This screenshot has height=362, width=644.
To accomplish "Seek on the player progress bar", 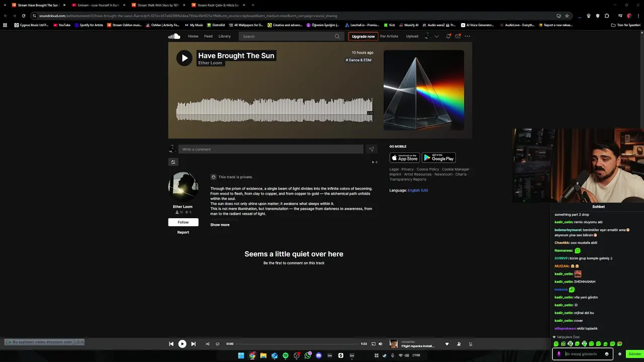I will coord(297,344).
